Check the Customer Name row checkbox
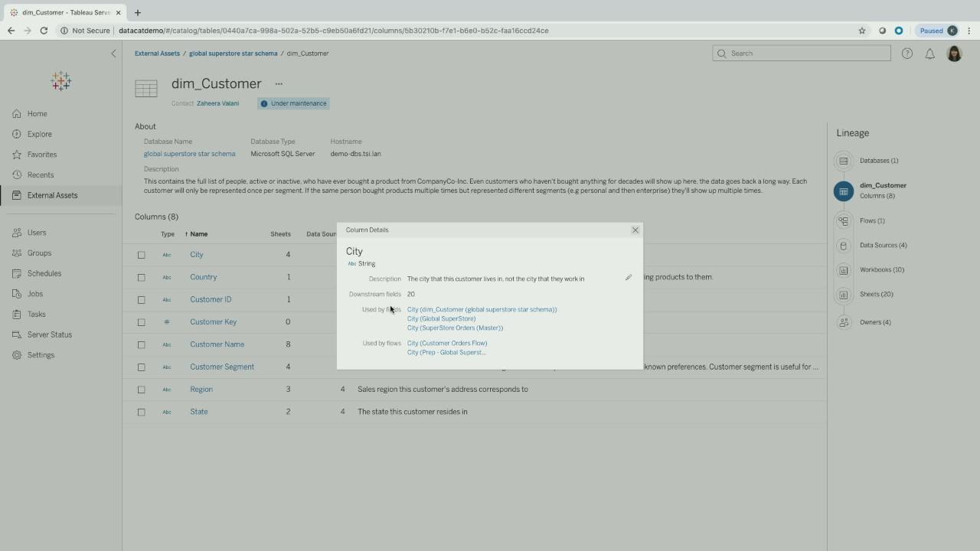980x551 pixels. [141, 344]
